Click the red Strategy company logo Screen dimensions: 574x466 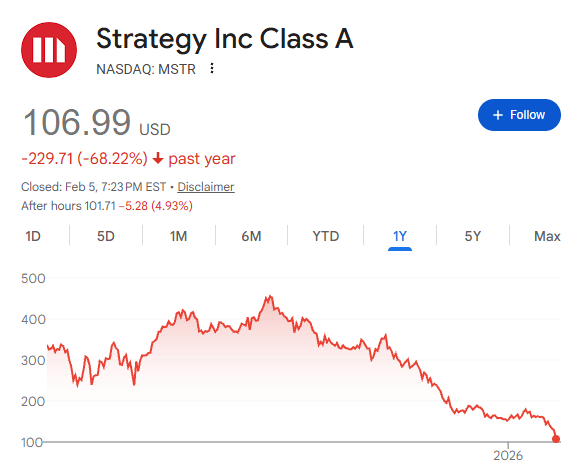[49, 50]
